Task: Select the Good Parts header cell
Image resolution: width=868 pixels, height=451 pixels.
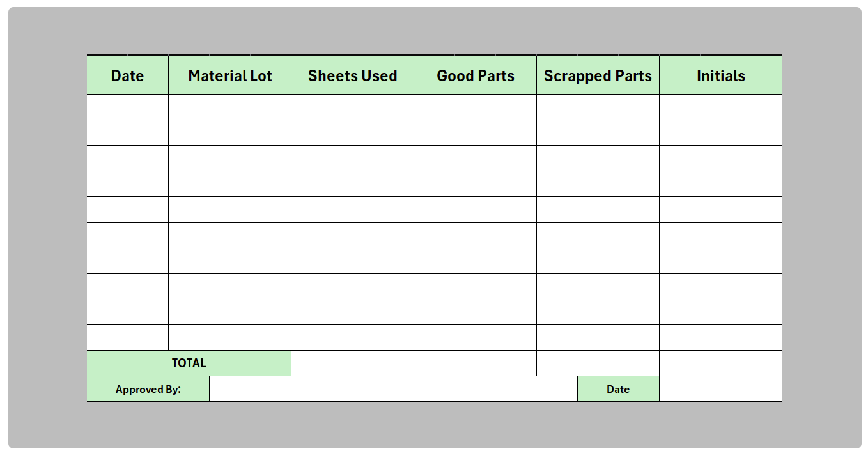Action: (475, 75)
